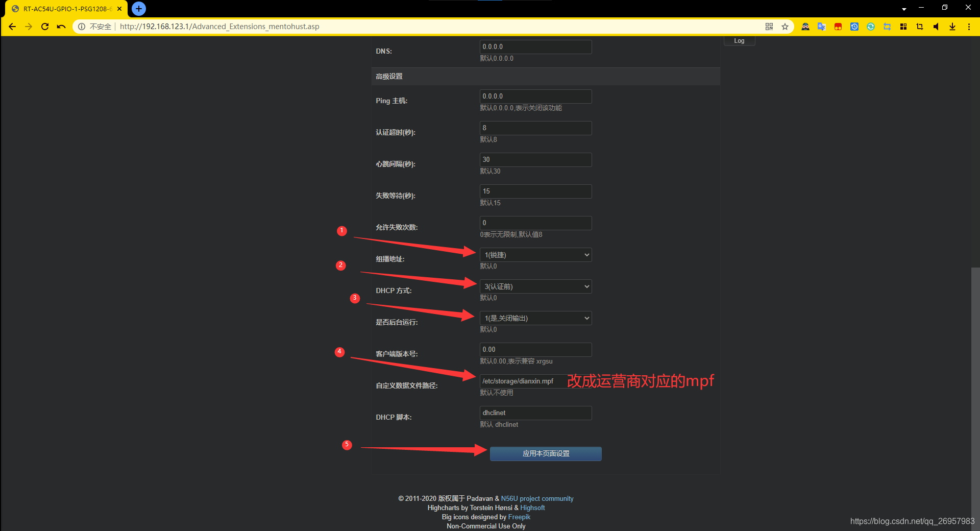Go forward in browser history
The width and height of the screenshot is (980, 531).
click(29, 27)
